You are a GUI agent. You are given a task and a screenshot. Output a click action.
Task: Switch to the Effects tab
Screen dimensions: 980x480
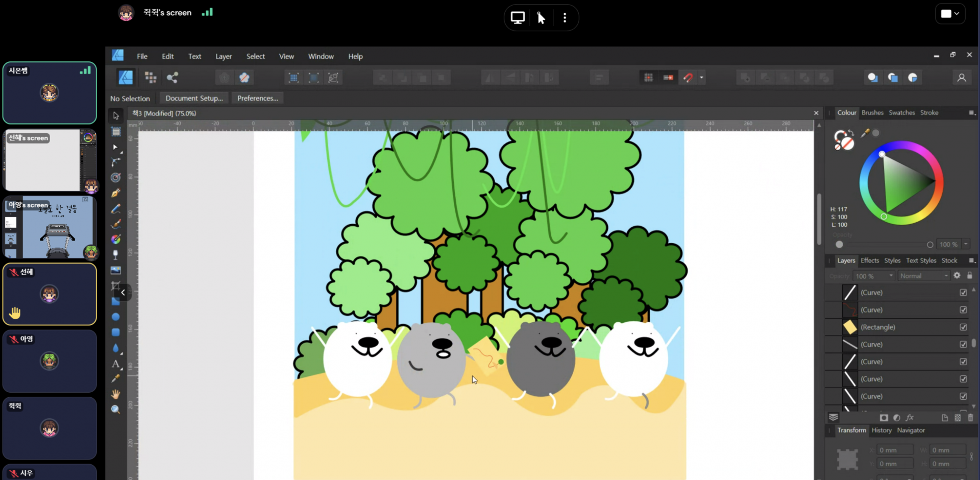tap(870, 260)
